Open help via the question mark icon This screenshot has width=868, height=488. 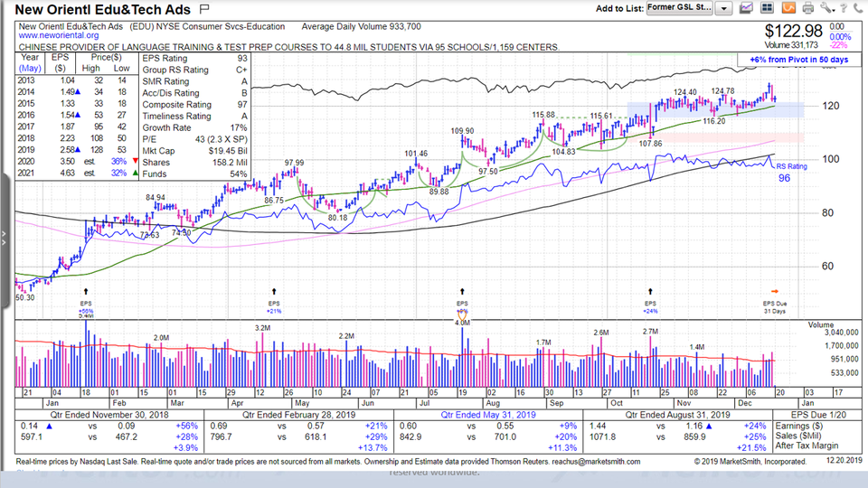coord(843,8)
